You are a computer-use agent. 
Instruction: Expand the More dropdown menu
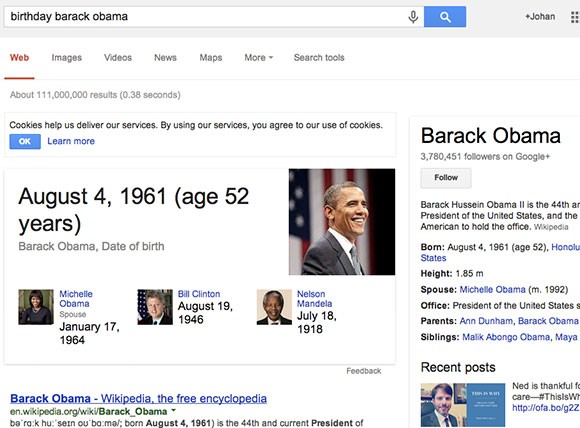[x=258, y=58]
